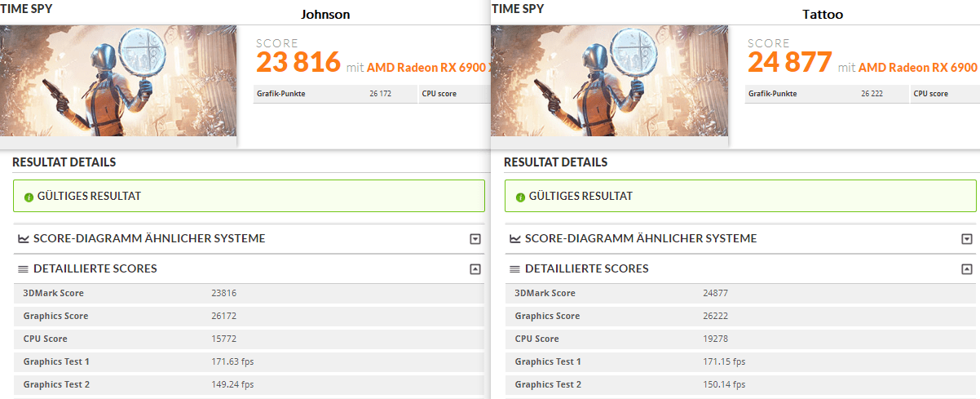Click the chart icon in Johnson panel
The height and width of the screenshot is (399, 980).
click(x=24, y=239)
